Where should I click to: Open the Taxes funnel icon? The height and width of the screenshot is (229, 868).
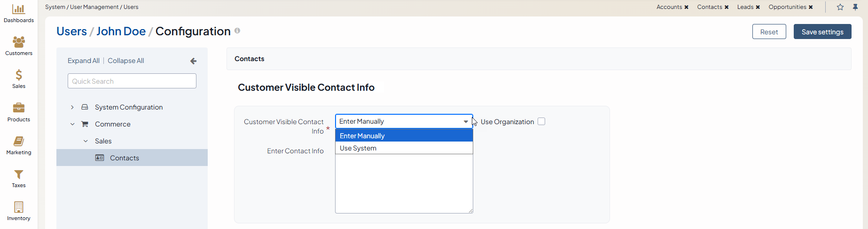click(19, 174)
